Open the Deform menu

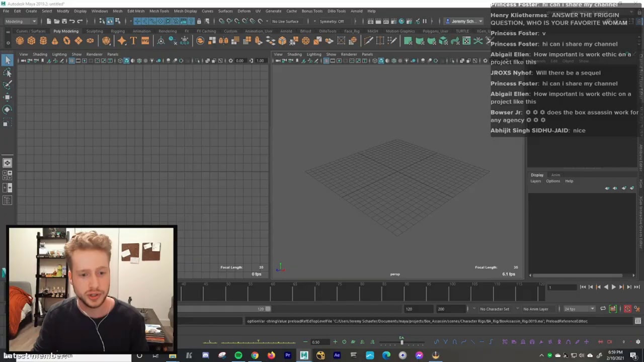[244, 11]
